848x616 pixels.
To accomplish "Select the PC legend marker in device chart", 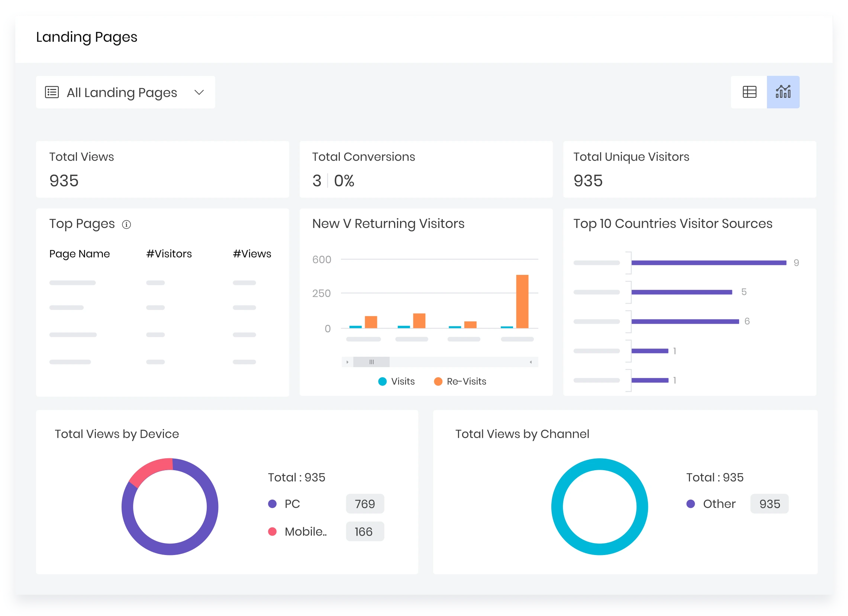I will pos(272,504).
